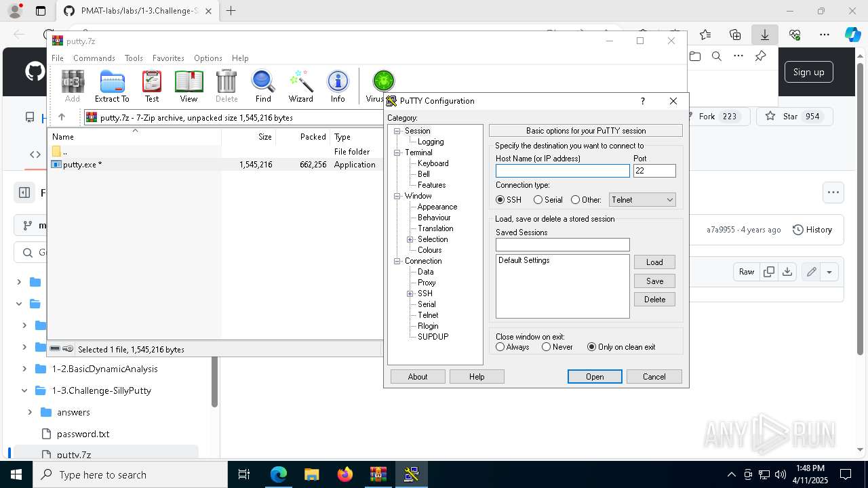Collapse the Session tree node

[x=397, y=131]
